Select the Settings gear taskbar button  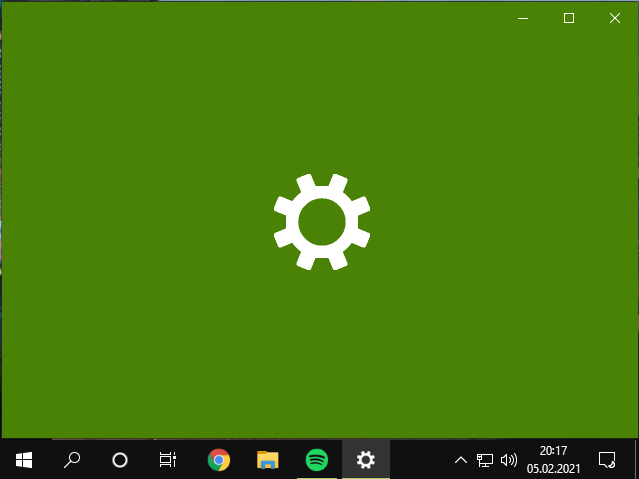366,460
